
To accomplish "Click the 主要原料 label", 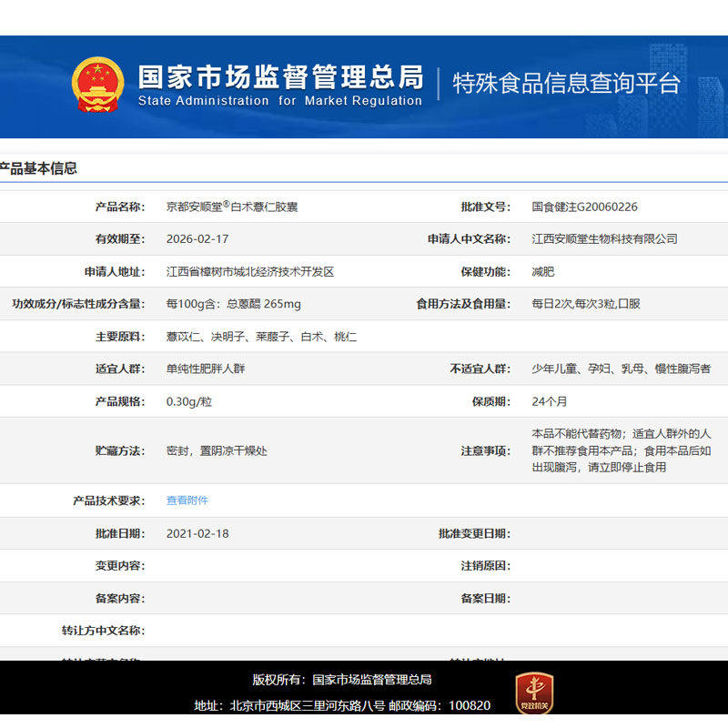I will pyautogui.click(x=120, y=337).
